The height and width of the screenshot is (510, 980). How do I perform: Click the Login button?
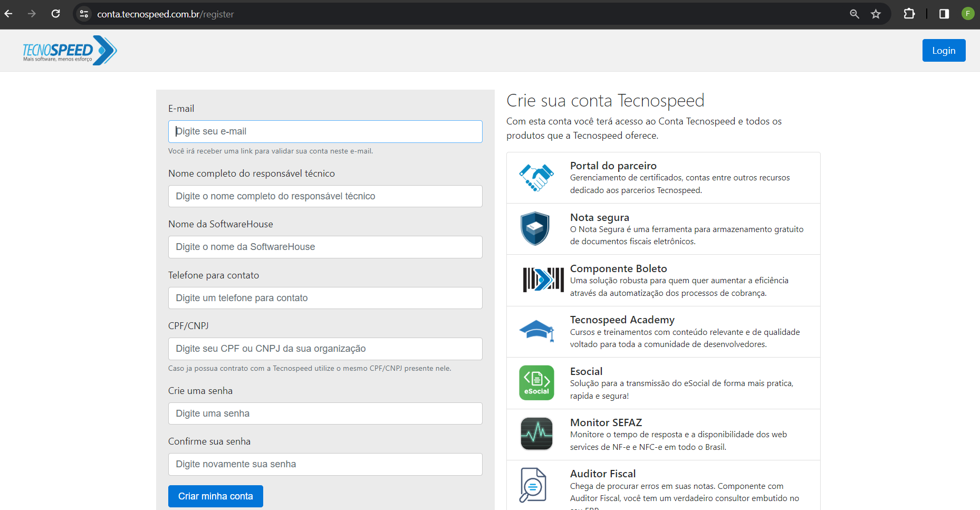point(944,51)
